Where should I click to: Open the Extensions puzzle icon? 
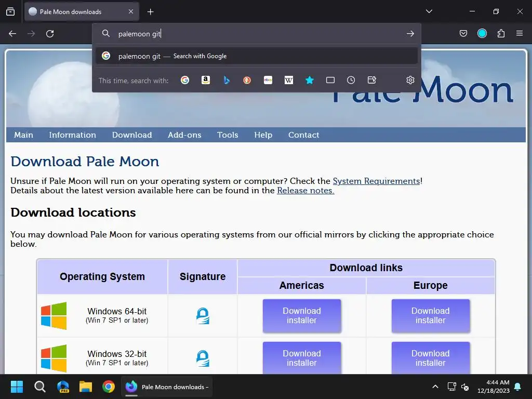click(x=501, y=33)
